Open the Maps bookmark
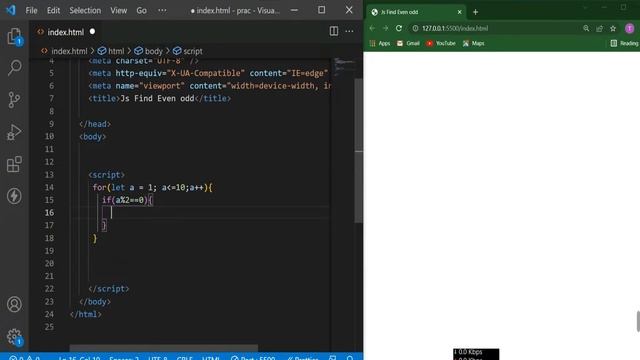 (x=473, y=43)
